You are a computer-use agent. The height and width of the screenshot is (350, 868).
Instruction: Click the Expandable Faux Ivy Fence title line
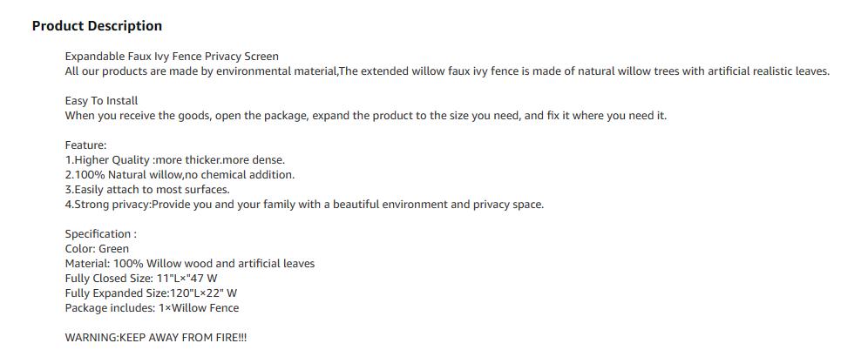(172, 57)
